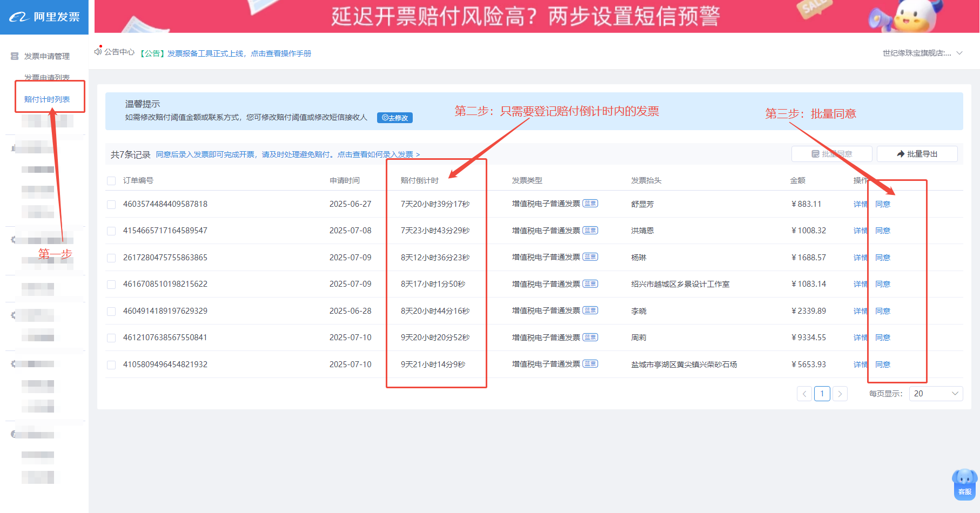980x513 pixels.
Task: Open the 每页显示 page size dropdown
Action: click(x=936, y=394)
